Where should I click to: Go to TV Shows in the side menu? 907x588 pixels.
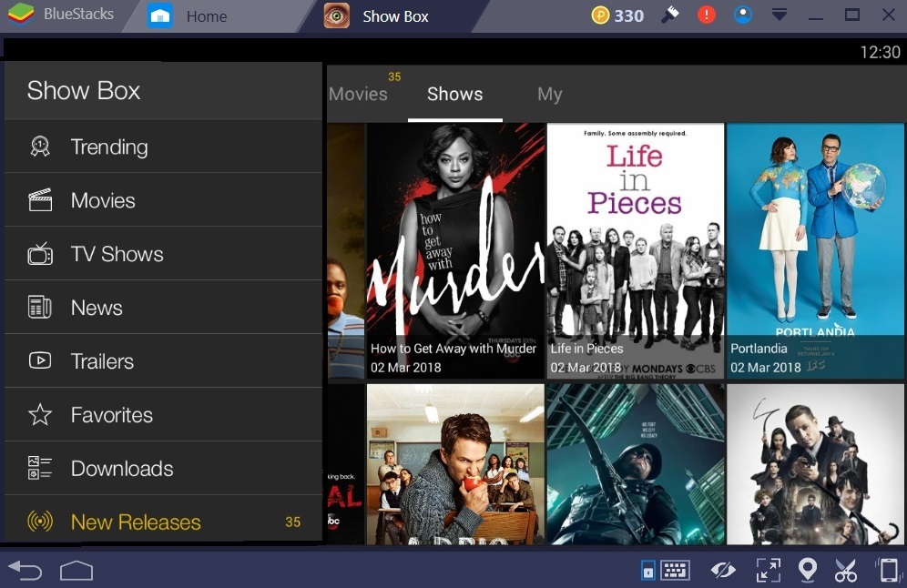(x=163, y=254)
